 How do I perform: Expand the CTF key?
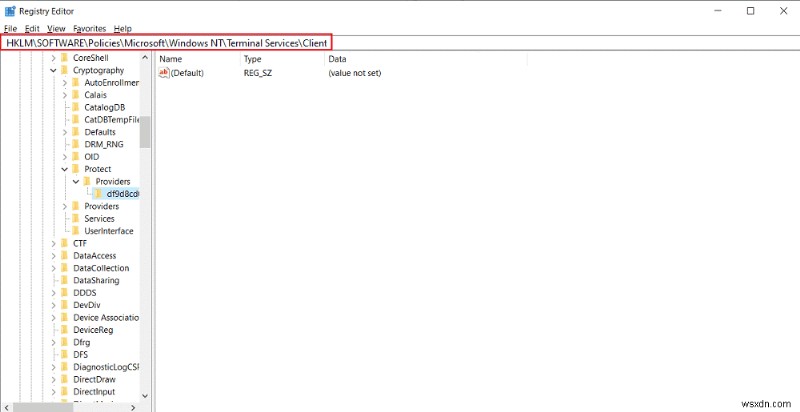[54, 243]
